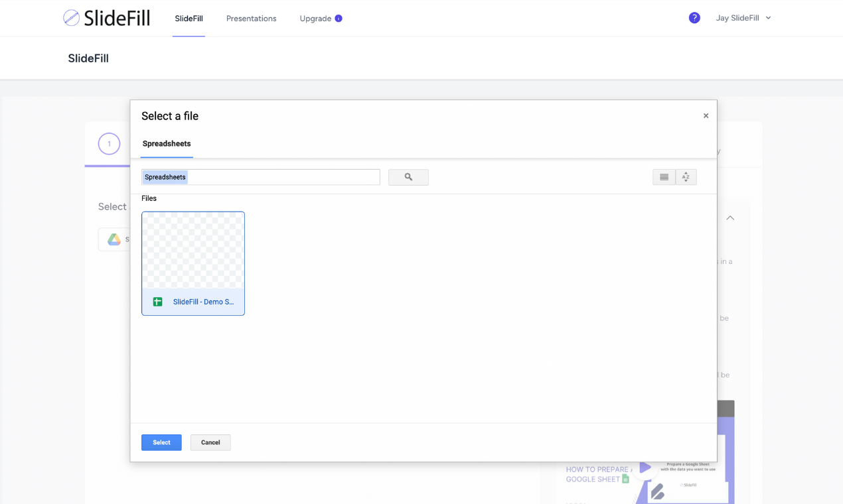
Task: Open the A-Z sort options icon
Action: click(686, 177)
